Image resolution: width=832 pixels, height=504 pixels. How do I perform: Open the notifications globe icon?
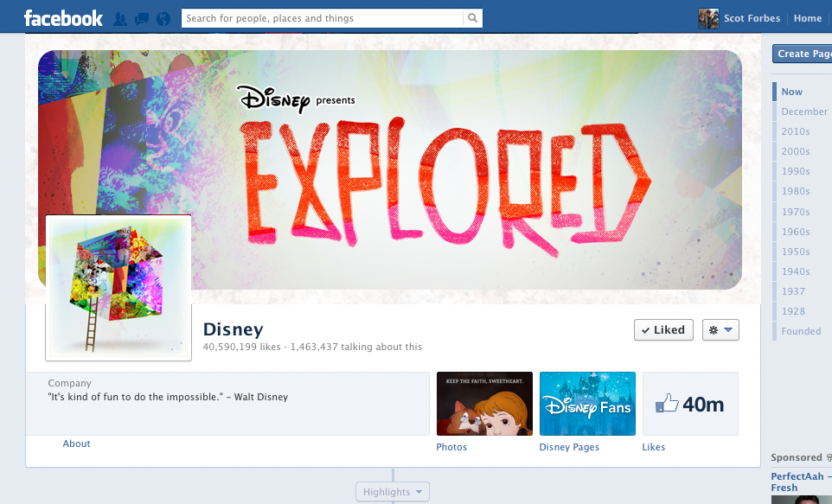163,19
